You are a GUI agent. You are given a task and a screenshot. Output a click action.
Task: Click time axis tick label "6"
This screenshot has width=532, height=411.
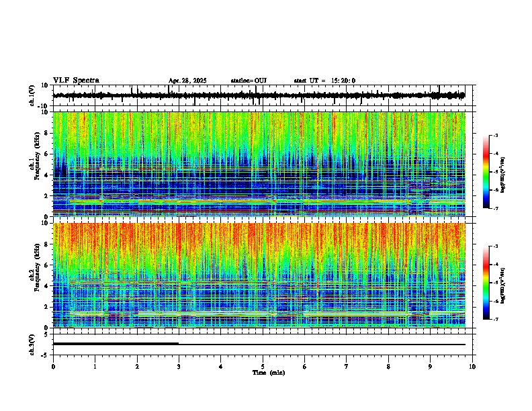tap(305, 367)
